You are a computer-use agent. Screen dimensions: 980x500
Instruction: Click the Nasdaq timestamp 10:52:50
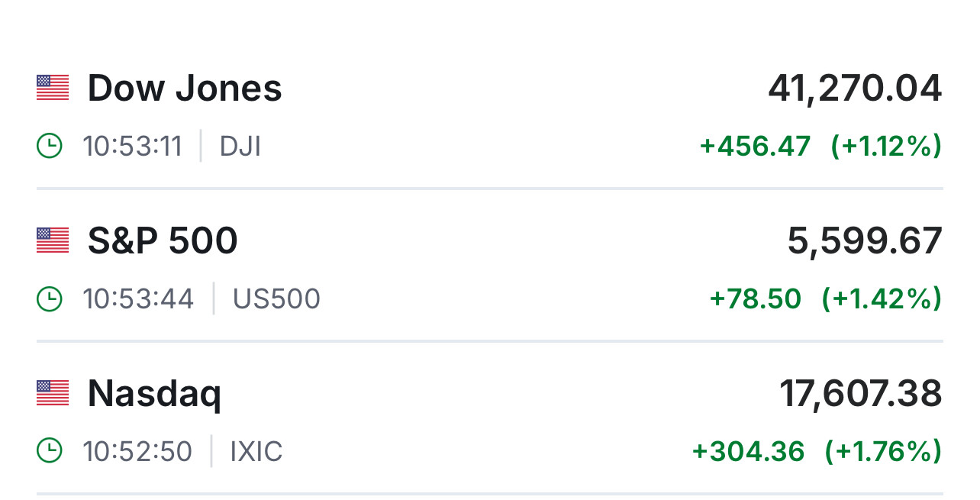pos(137,451)
